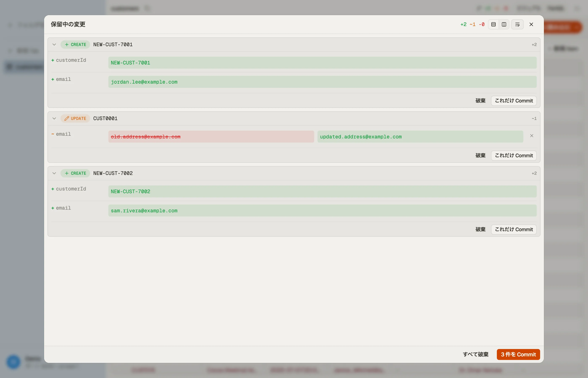Click the CUST0001 record title
588x378 pixels.
click(x=105, y=118)
